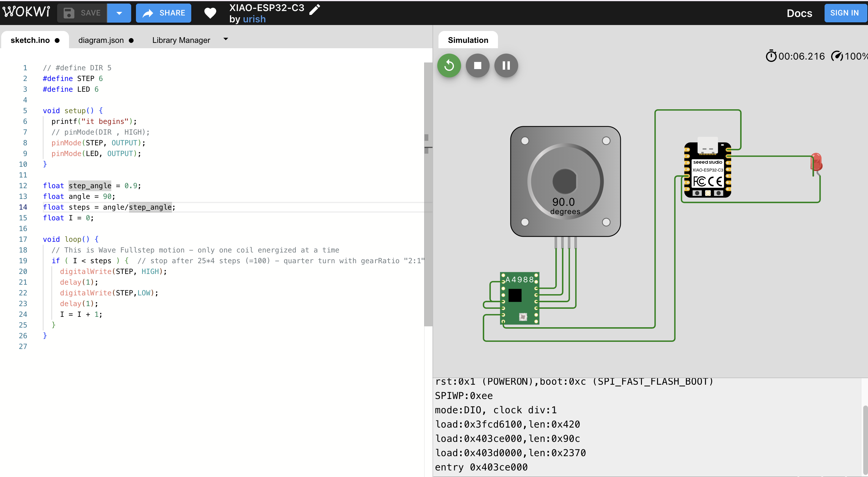Stop the simulation
The width and height of the screenshot is (868, 477).
coord(477,66)
